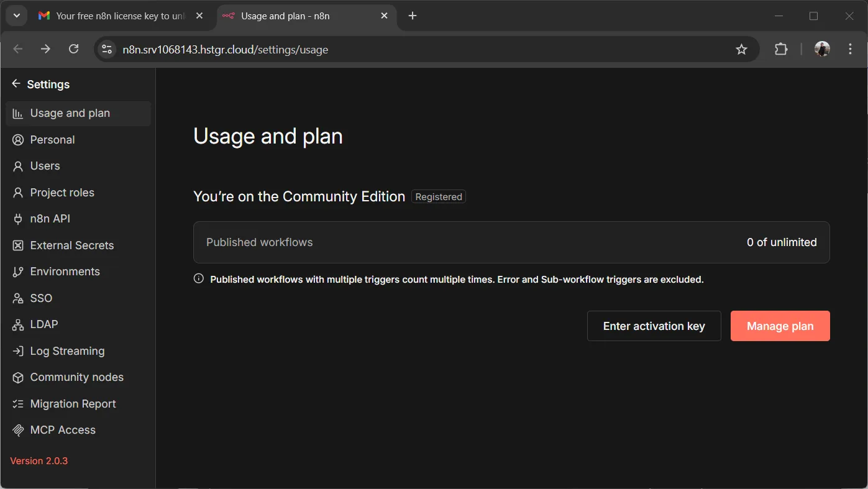This screenshot has height=489, width=868.
Task: Click the Enter activation key button
Action: point(654,326)
